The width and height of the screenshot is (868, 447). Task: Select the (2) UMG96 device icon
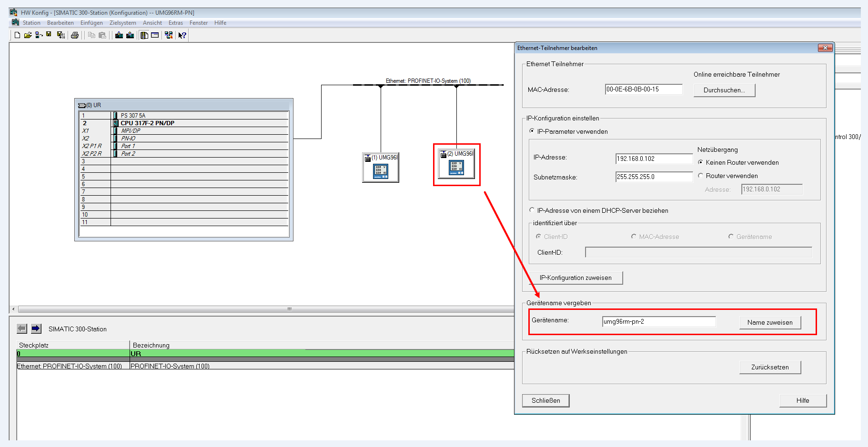456,164
